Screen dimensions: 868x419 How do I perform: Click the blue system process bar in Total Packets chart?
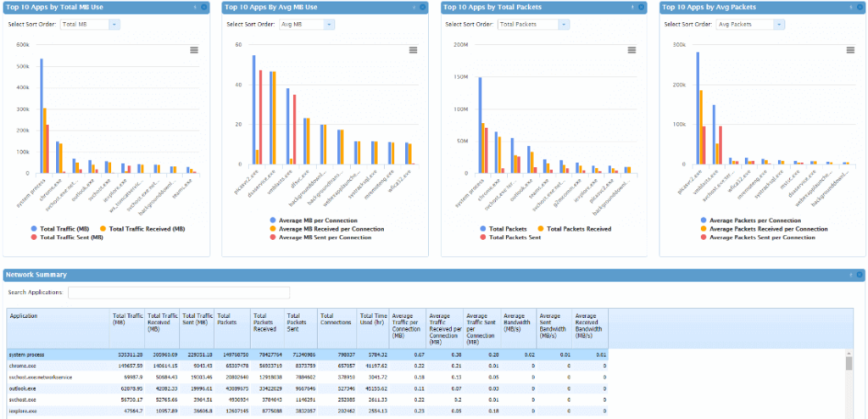click(x=480, y=127)
